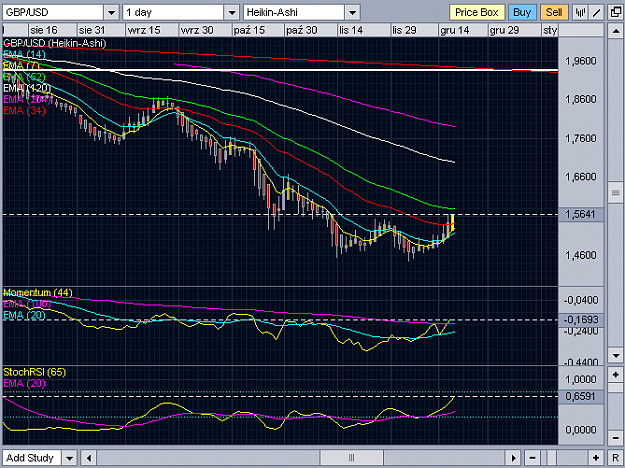Screen dimensions: 625x468
Task: Click the Price Box button
Action: coord(477,13)
